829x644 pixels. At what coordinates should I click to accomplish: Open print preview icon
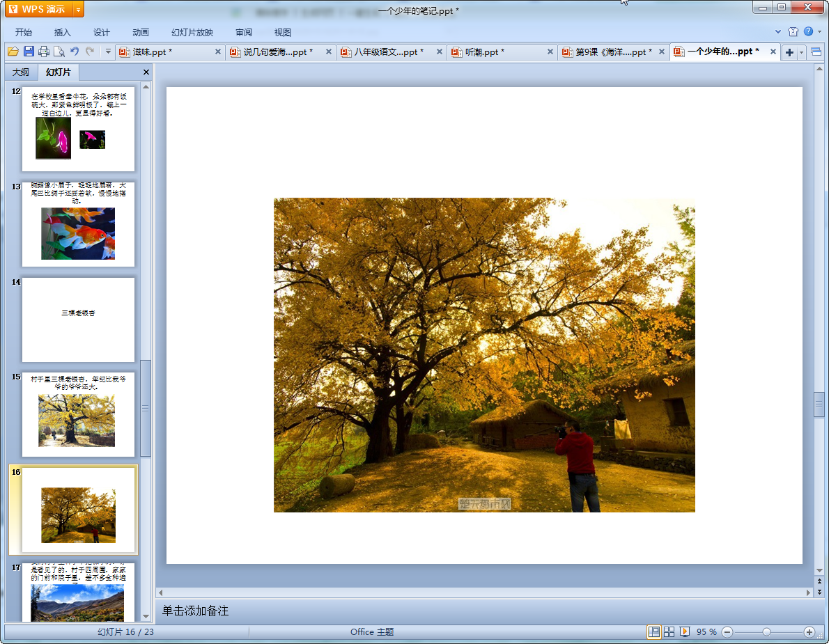point(59,52)
